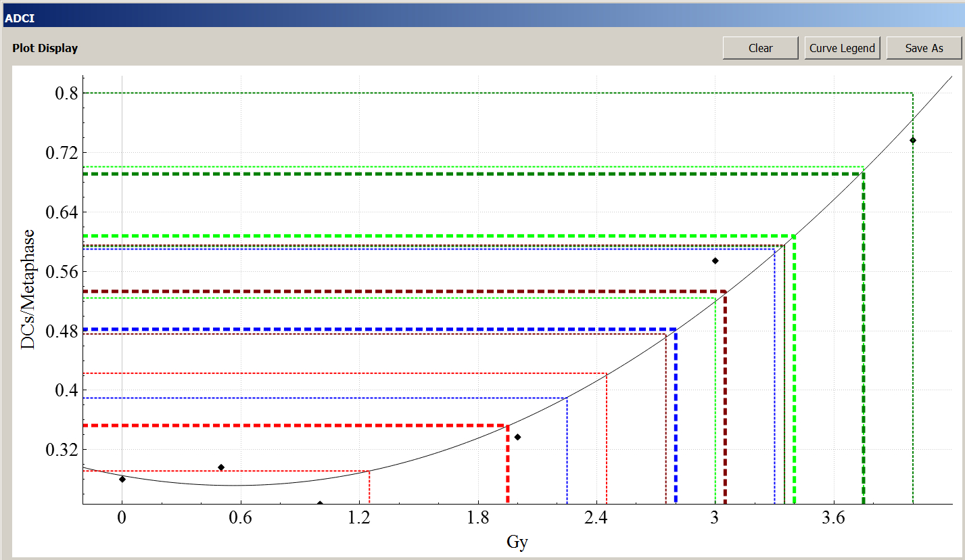Click the thick lime green dashed vertical line
The image size is (965, 560).
coord(794,372)
